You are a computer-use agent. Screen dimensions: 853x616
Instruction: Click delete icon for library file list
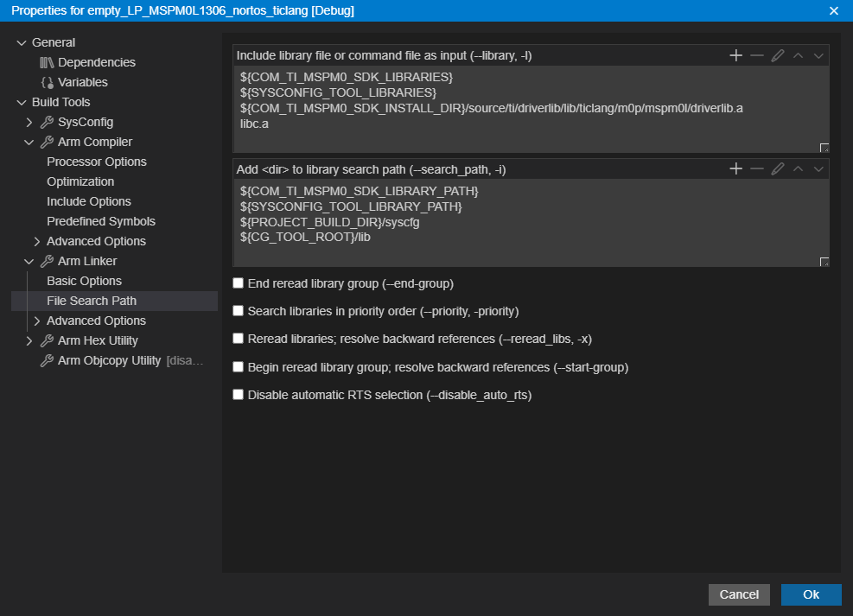pyautogui.click(x=757, y=56)
